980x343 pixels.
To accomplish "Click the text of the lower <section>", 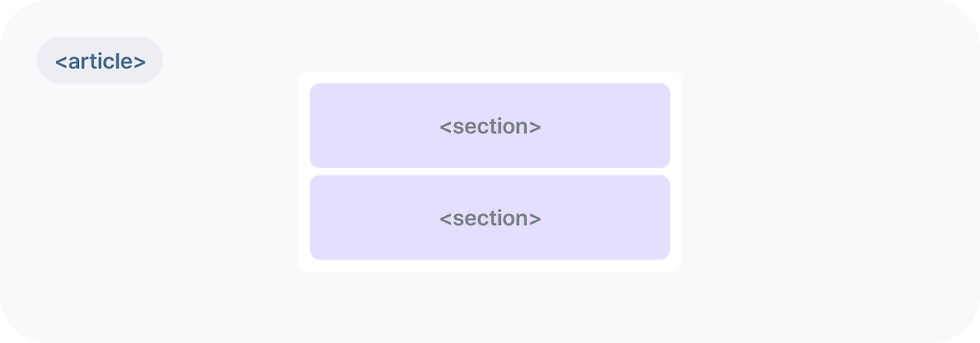I will point(490,218).
